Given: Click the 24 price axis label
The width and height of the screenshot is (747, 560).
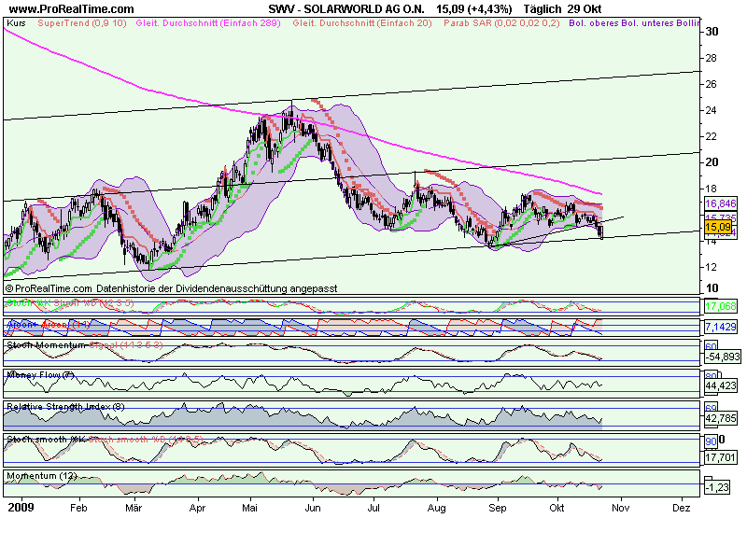Looking at the screenshot, I should (x=712, y=110).
